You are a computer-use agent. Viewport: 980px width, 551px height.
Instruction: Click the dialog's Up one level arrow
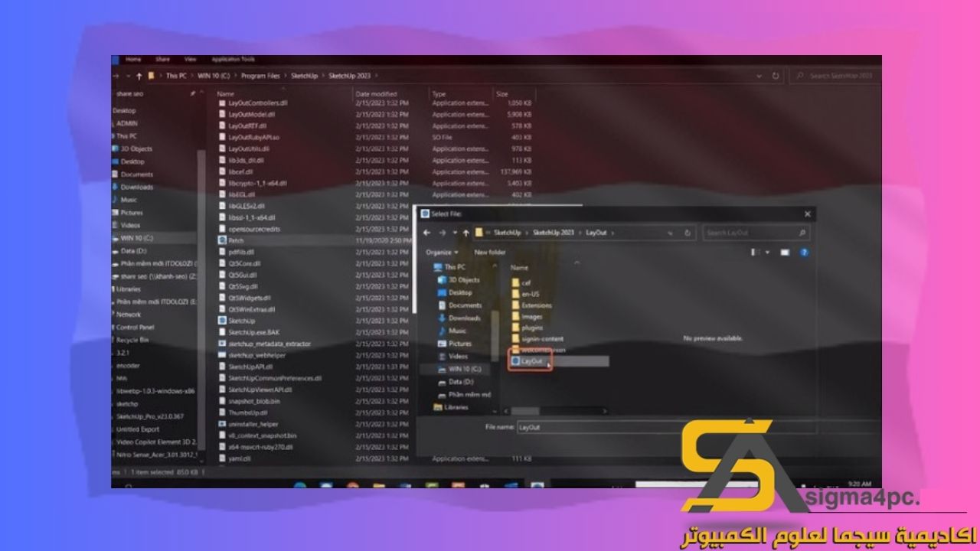coord(465,233)
